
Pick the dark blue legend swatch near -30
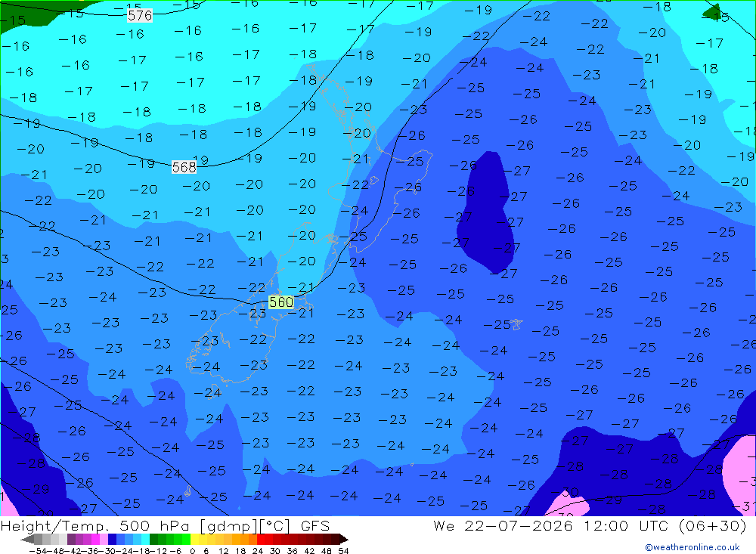point(112,540)
